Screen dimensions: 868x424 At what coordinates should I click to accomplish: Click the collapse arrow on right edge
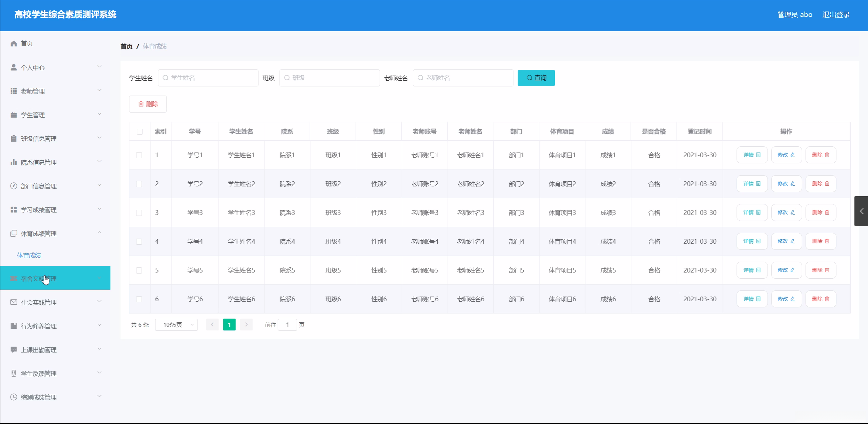click(862, 211)
